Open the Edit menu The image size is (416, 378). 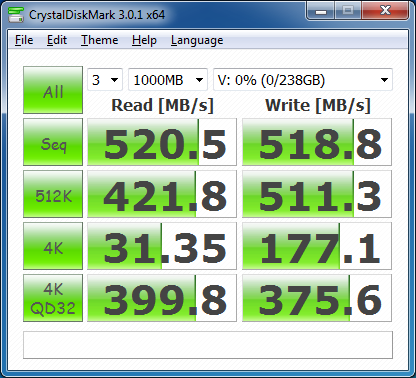(57, 40)
